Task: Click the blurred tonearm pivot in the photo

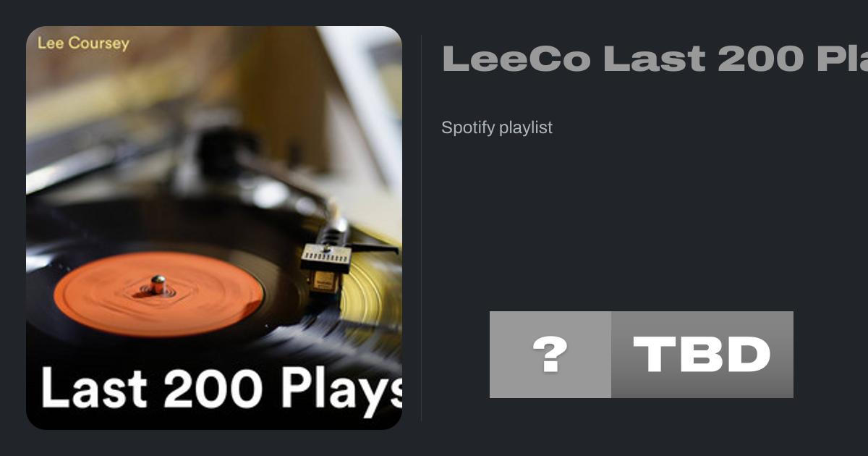Action: tap(217, 153)
